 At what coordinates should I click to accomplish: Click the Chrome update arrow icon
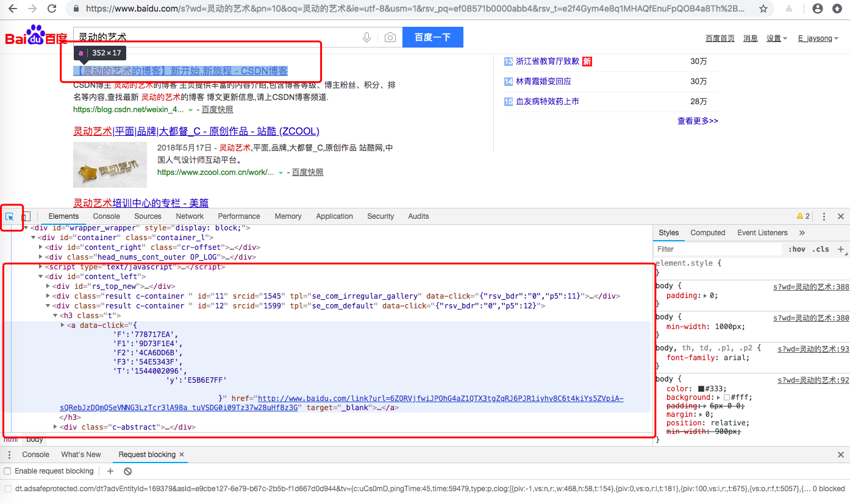coord(838,9)
